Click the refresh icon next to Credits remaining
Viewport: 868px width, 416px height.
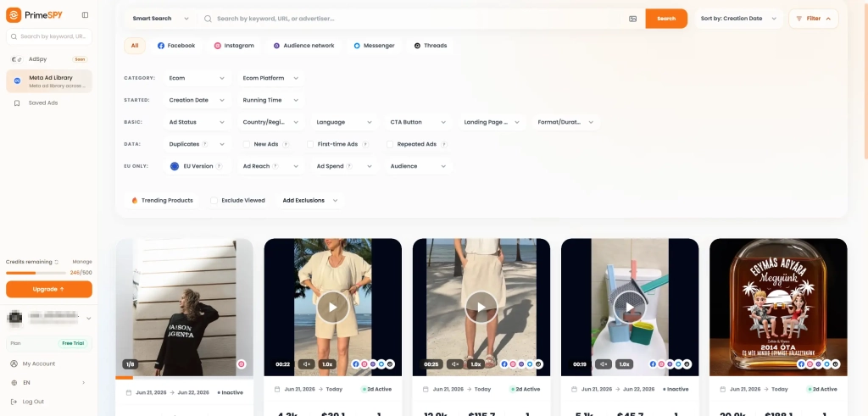[x=57, y=262]
